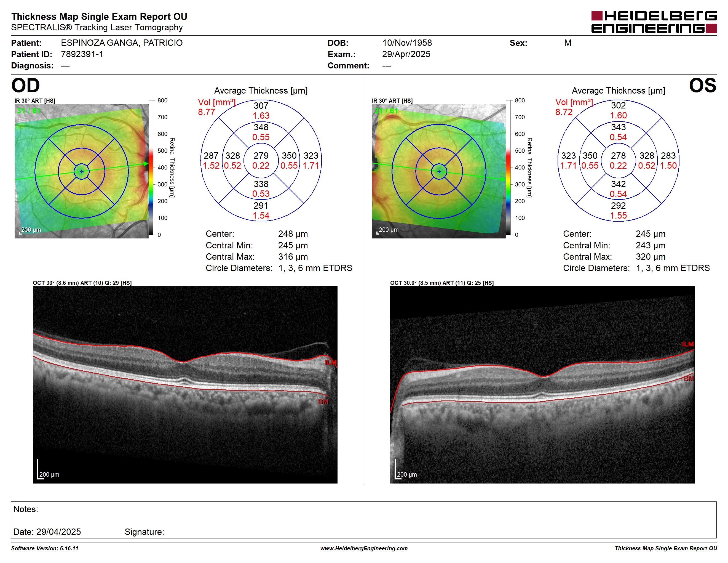
Task: Click the OS retina thickness color scale
Action: click(508, 168)
